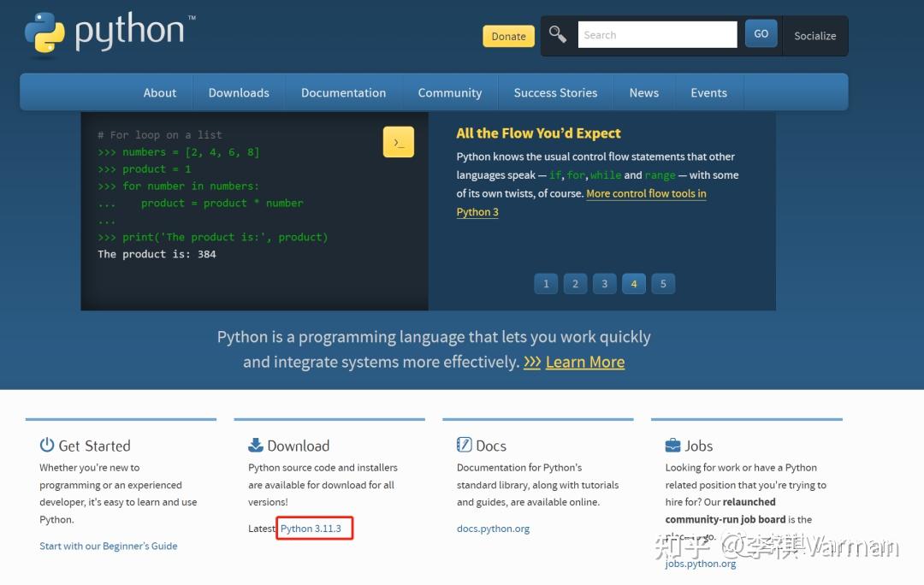Click the Jobs briefcase icon
This screenshot has width=924, height=585.
672,444
